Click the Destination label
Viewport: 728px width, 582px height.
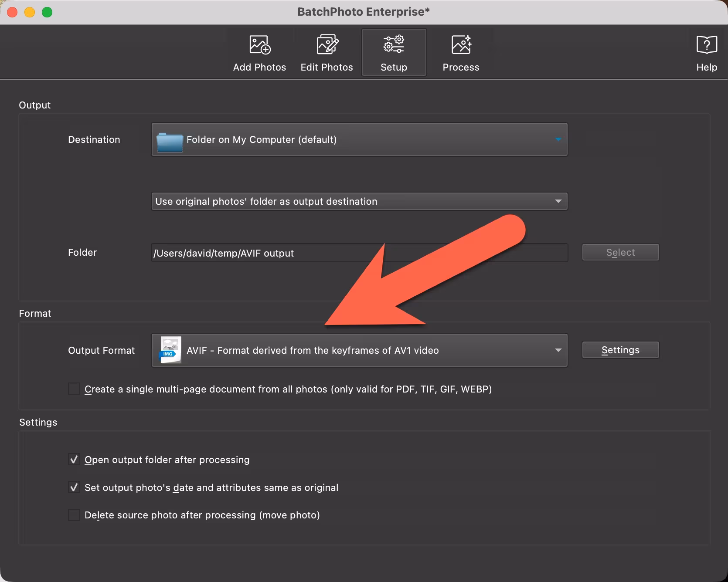coord(94,139)
